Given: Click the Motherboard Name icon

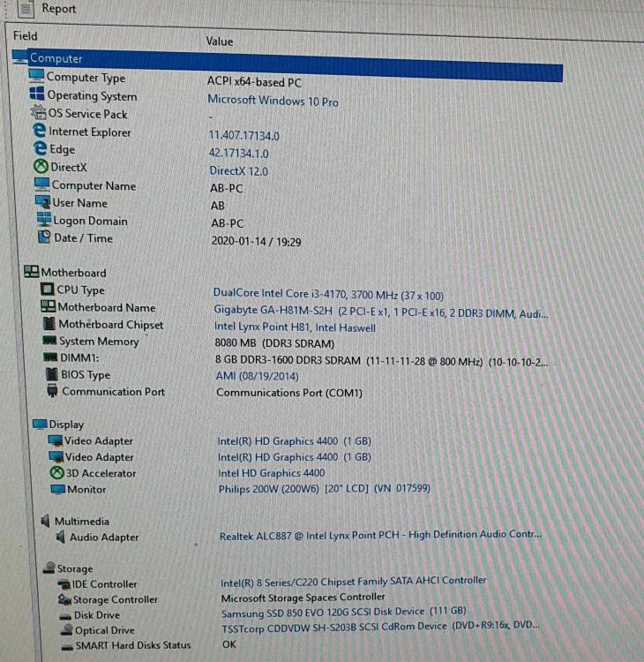Looking at the screenshot, I should [49, 306].
